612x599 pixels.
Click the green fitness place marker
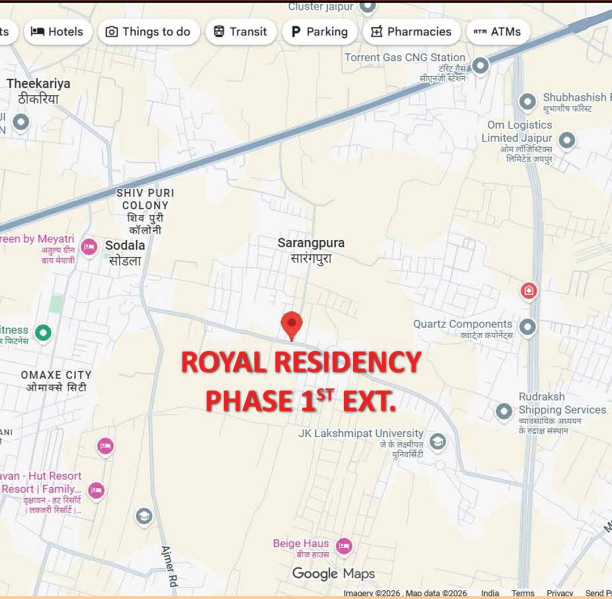pyautogui.click(x=43, y=332)
